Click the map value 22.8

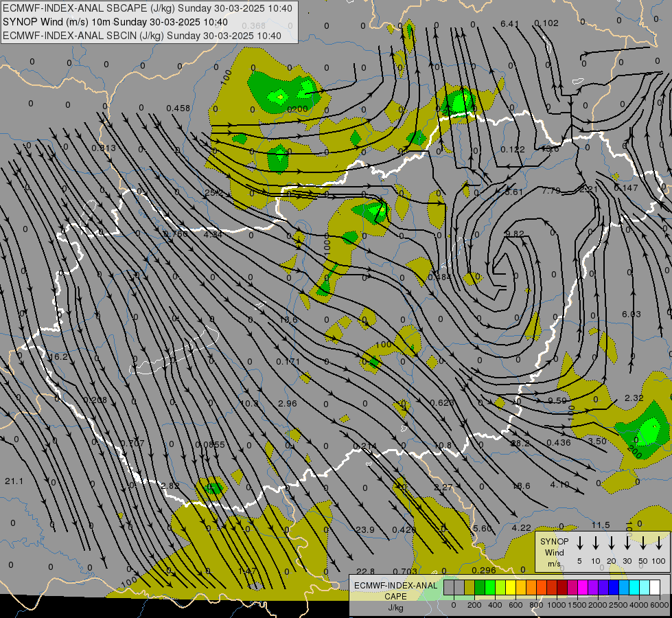coord(365,571)
